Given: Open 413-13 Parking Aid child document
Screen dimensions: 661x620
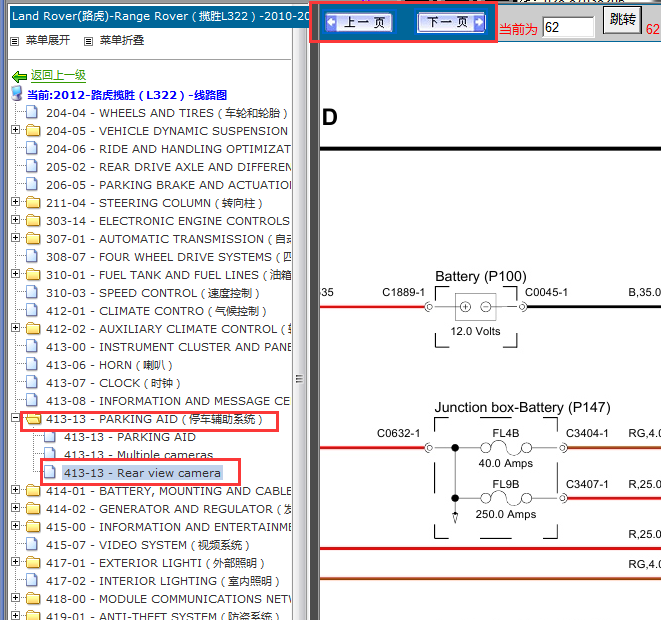Looking at the screenshot, I should pos(130,437).
